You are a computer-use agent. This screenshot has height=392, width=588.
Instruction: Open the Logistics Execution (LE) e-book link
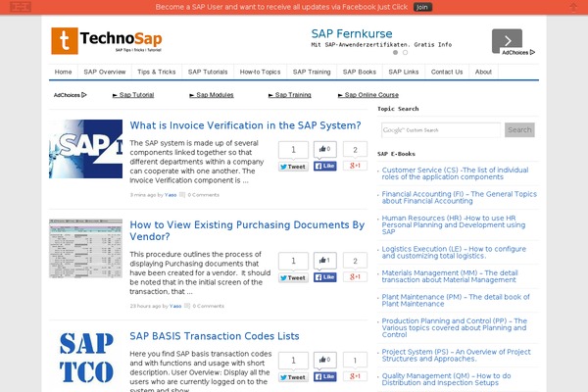(x=454, y=253)
